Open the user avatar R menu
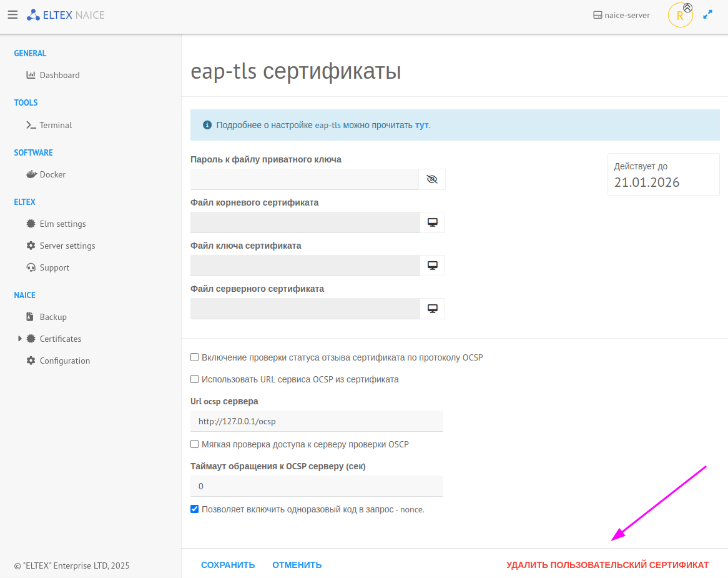This screenshot has height=578, width=728. tap(680, 16)
